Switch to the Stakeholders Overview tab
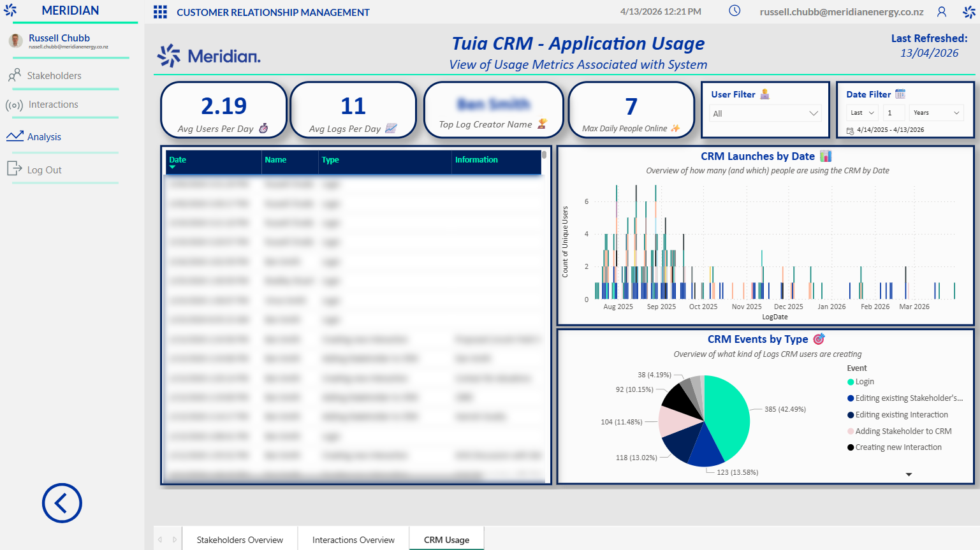This screenshot has width=980, height=550. coord(240,540)
